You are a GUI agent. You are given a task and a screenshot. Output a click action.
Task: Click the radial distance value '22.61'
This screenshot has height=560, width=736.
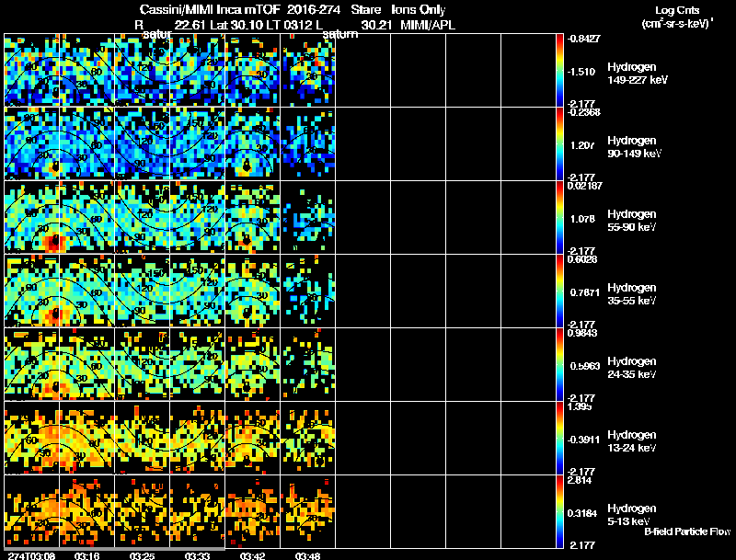pyautogui.click(x=190, y=25)
